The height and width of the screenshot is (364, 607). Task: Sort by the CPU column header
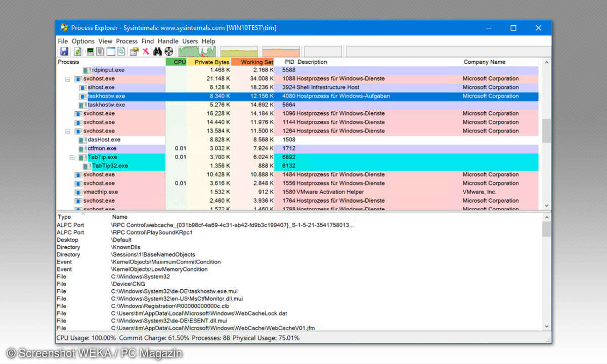[177, 62]
